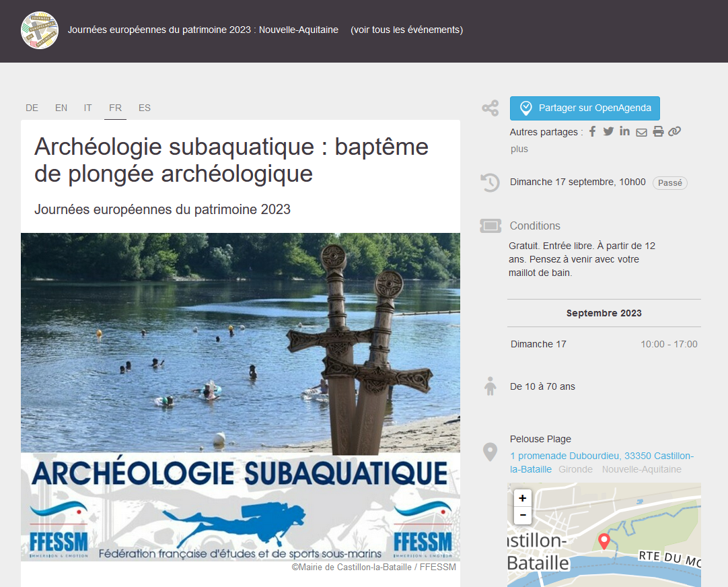Viewport: 728px width, 587px height.
Task: Click the Archéologie subaquatique event image
Action: pyautogui.click(x=240, y=397)
